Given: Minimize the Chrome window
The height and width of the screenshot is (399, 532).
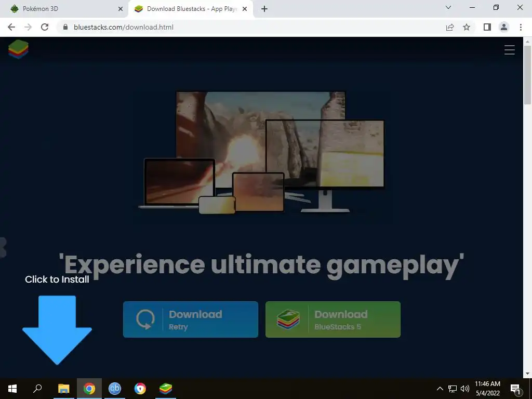Looking at the screenshot, I should [x=472, y=7].
